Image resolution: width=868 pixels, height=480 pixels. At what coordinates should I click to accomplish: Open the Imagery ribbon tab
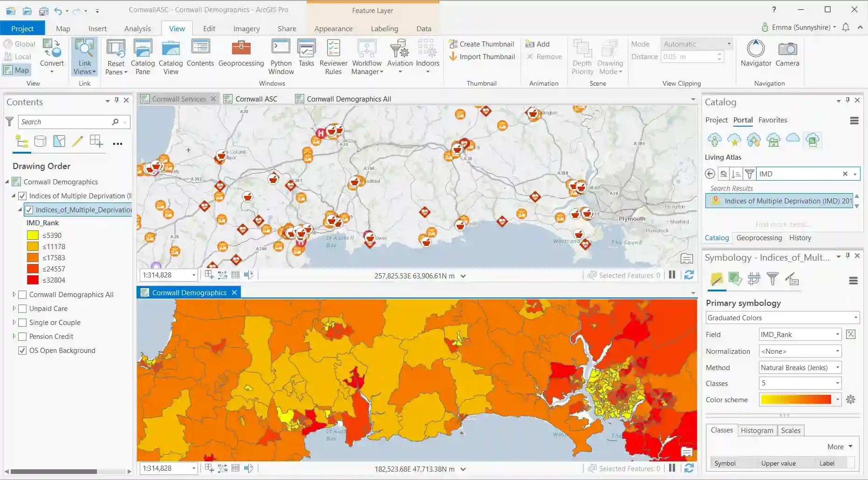pyautogui.click(x=246, y=28)
